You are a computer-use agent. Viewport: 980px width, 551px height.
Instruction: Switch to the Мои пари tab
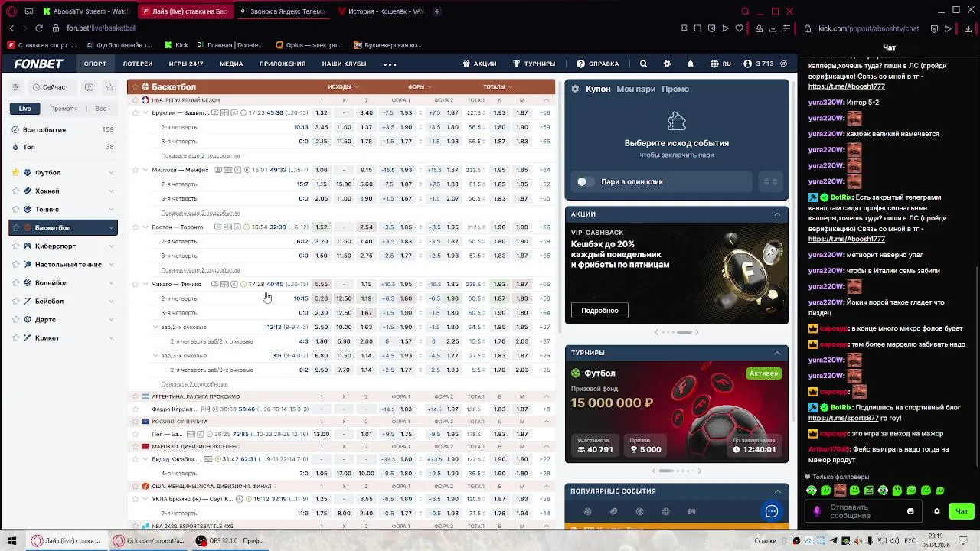[x=635, y=89]
